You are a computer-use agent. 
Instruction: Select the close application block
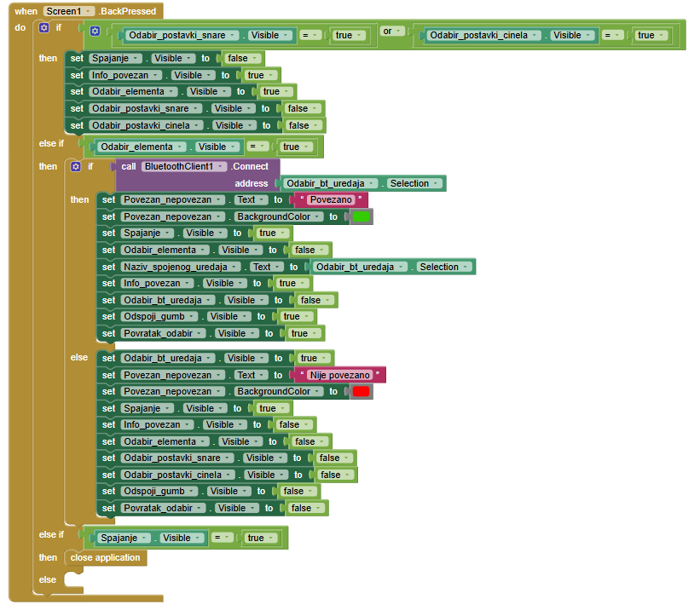tap(106, 558)
